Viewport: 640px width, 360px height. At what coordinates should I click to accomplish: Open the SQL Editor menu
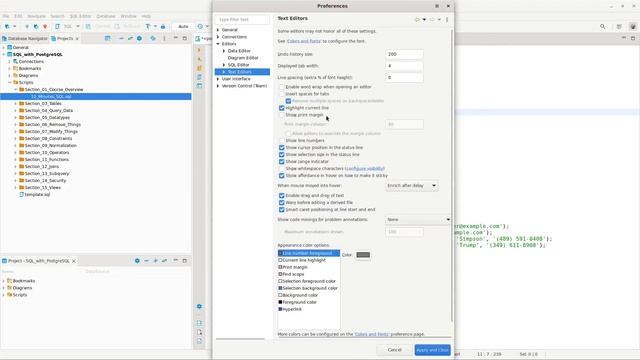coord(80,16)
